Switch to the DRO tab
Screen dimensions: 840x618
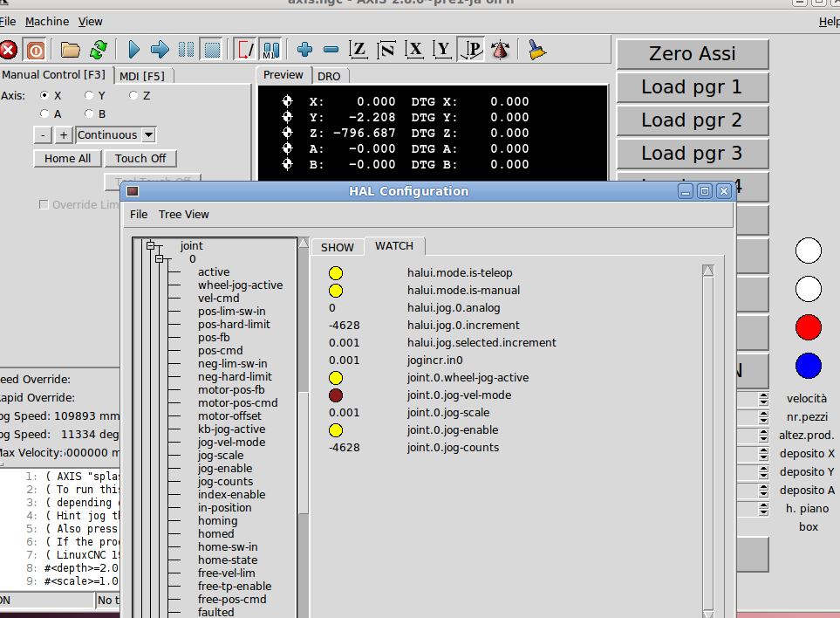coord(329,76)
